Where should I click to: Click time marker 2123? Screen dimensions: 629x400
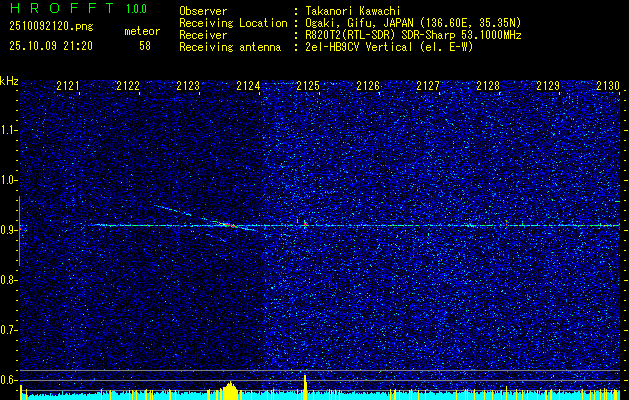(188, 85)
